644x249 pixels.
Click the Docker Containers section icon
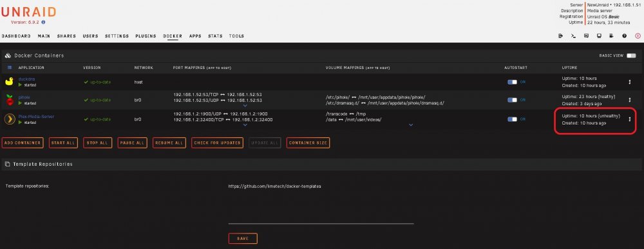pyautogui.click(x=8, y=55)
